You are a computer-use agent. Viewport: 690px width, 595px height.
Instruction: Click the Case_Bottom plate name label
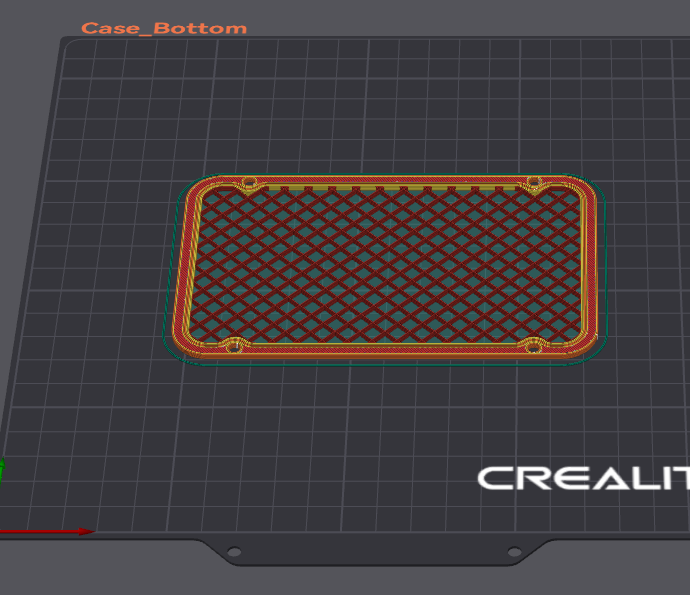(164, 28)
